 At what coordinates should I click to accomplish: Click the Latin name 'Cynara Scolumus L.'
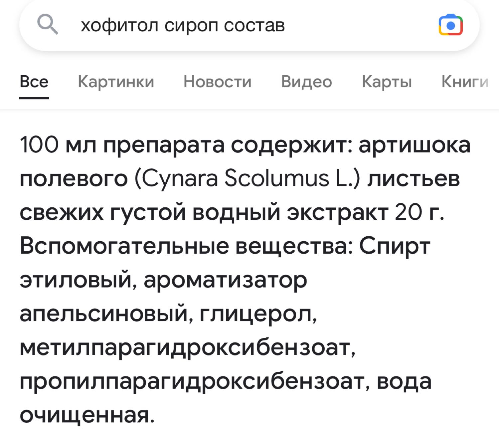pyautogui.click(x=248, y=178)
